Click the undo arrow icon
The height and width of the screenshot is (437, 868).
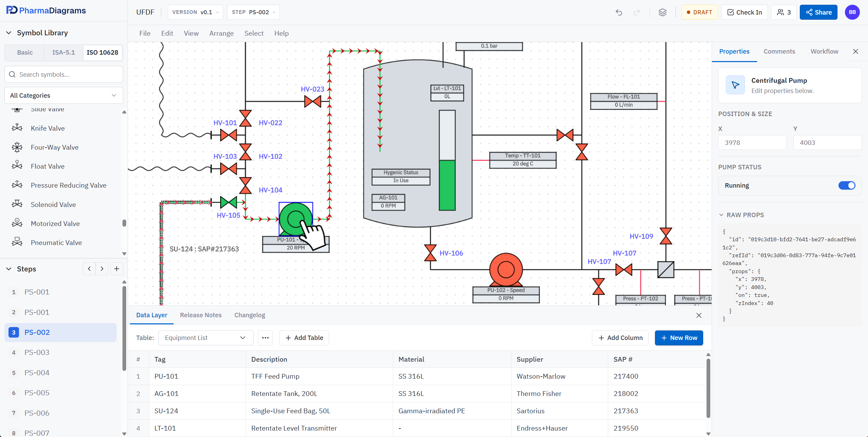[x=619, y=13]
